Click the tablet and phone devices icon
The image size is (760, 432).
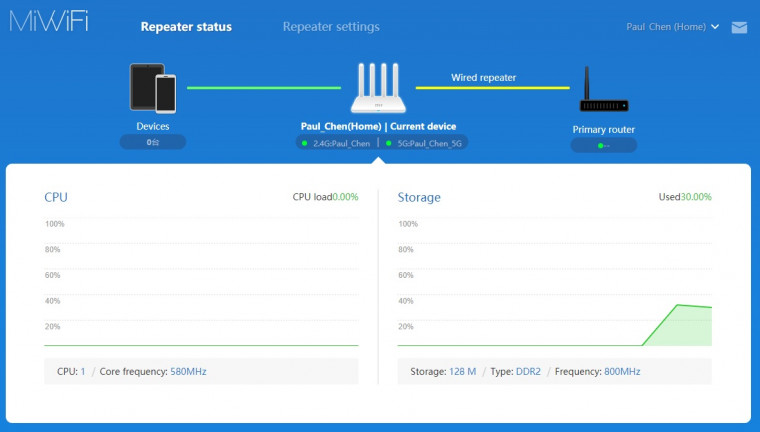pos(153,88)
